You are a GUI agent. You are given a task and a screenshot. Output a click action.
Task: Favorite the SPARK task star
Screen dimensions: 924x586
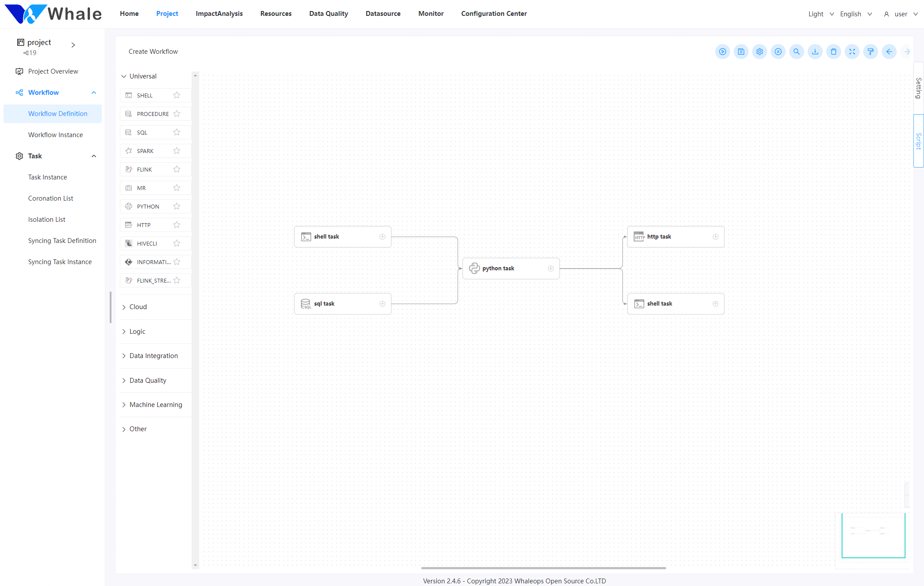177,151
